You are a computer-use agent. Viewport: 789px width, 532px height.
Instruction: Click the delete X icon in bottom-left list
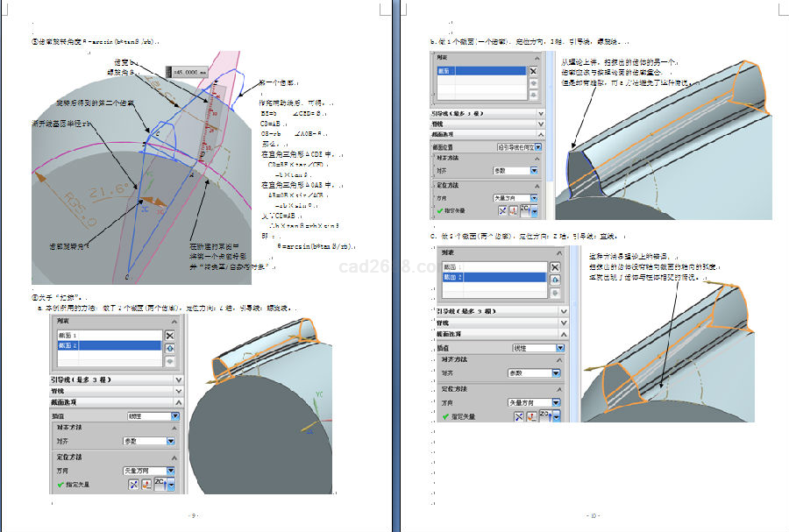(x=170, y=335)
